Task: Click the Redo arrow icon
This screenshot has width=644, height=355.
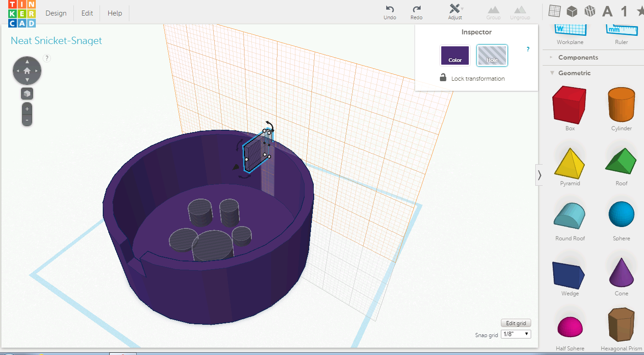Action: pyautogui.click(x=416, y=9)
